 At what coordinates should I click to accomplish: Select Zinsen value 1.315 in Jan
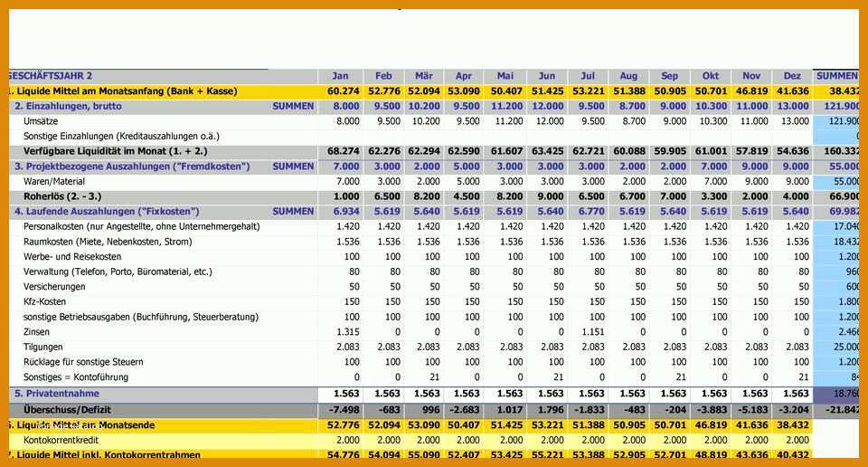click(347, 332)
